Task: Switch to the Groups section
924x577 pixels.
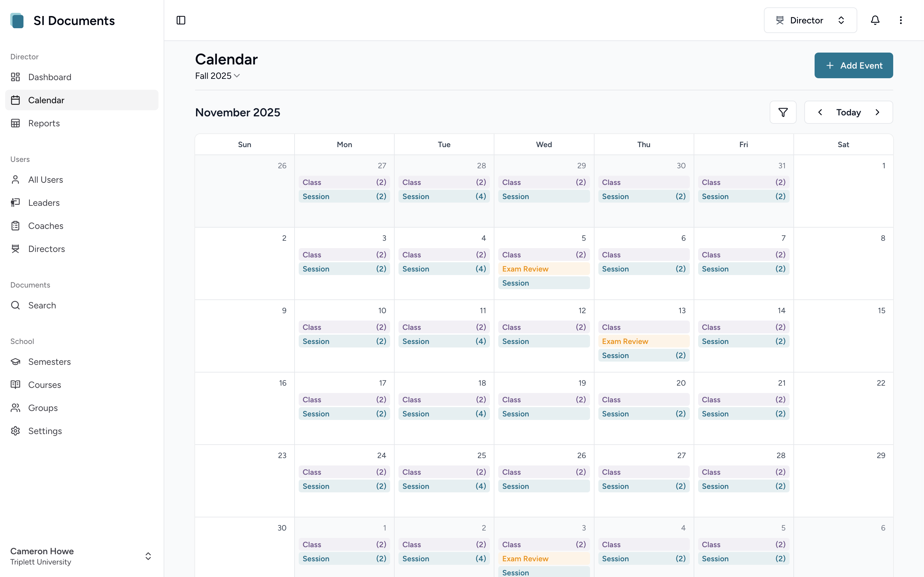Action: [x=42, y=407]
